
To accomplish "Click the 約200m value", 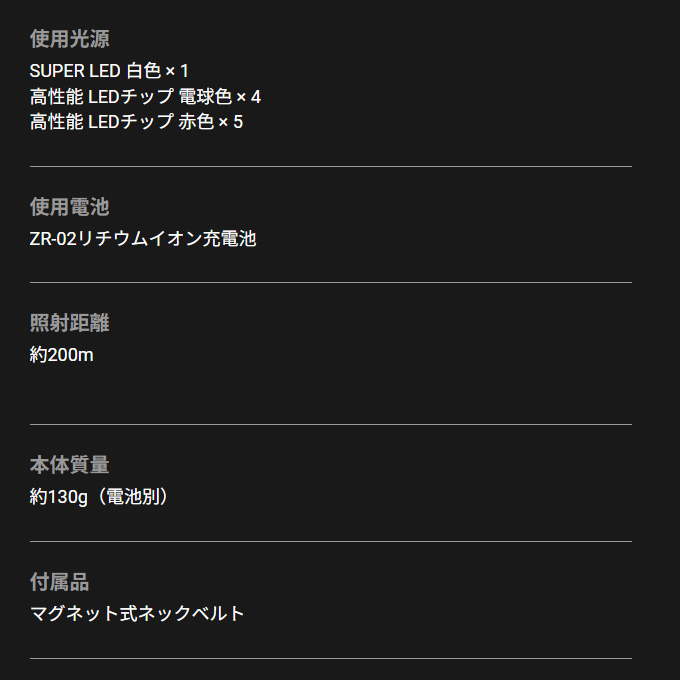I will tap(62, 355).
